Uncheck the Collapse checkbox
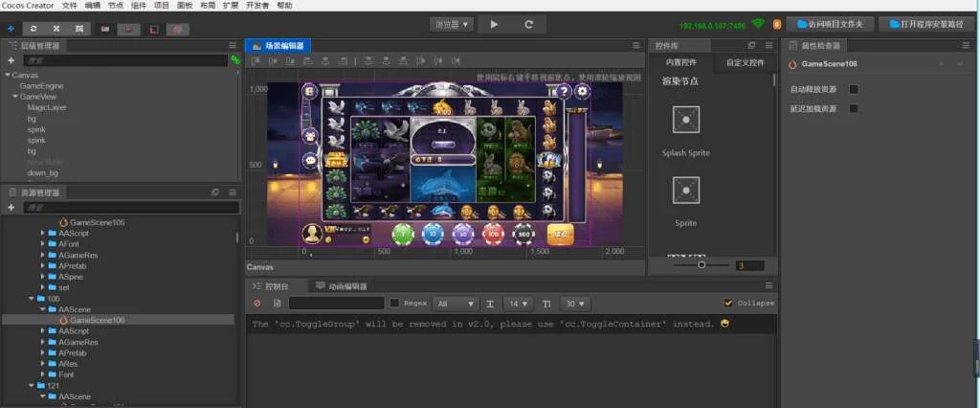This screenshot has height=408, width=980. tap(729, 304)
